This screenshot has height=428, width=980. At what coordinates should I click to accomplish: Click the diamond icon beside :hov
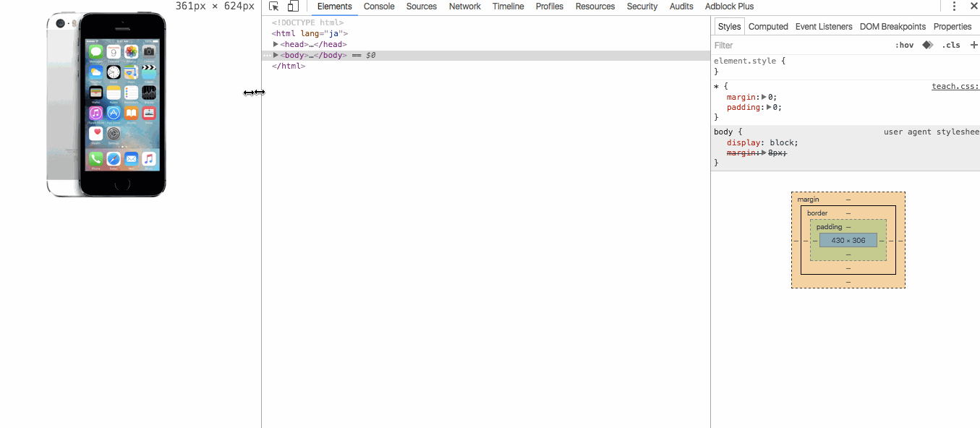[x=927, y=45]
